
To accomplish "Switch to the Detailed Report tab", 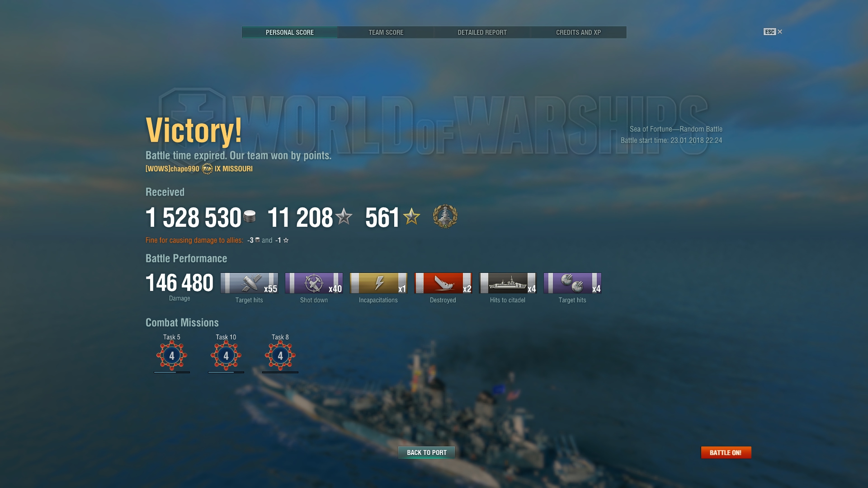I will click(482, 33).
